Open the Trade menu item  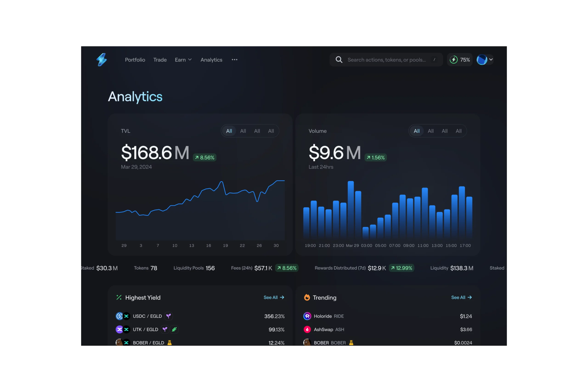pos(160,60)
